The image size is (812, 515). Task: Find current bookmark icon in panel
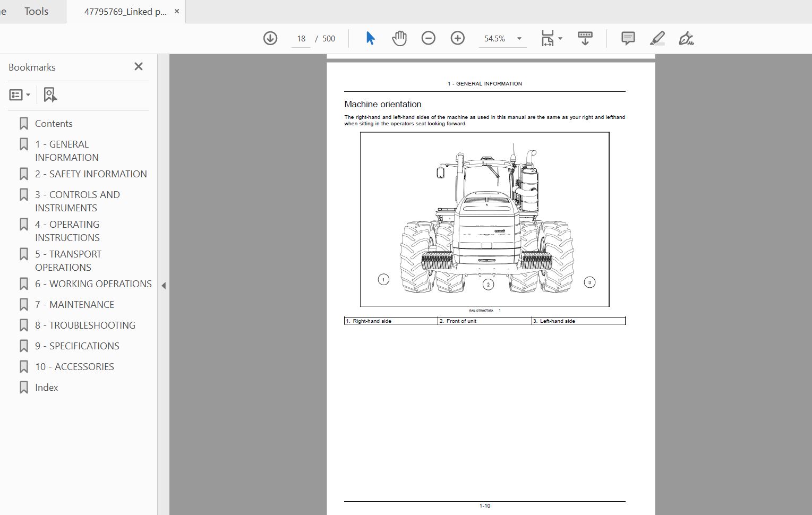[50, 95]
